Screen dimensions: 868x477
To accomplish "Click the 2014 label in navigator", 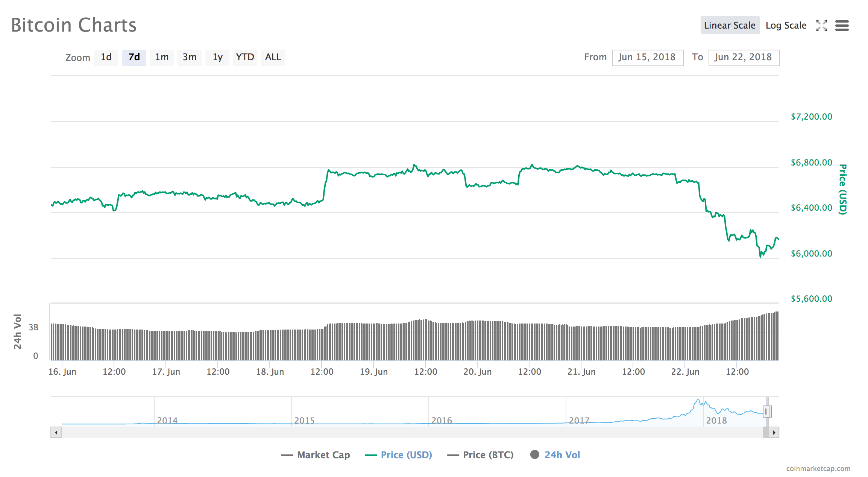I will pos(167,420).
